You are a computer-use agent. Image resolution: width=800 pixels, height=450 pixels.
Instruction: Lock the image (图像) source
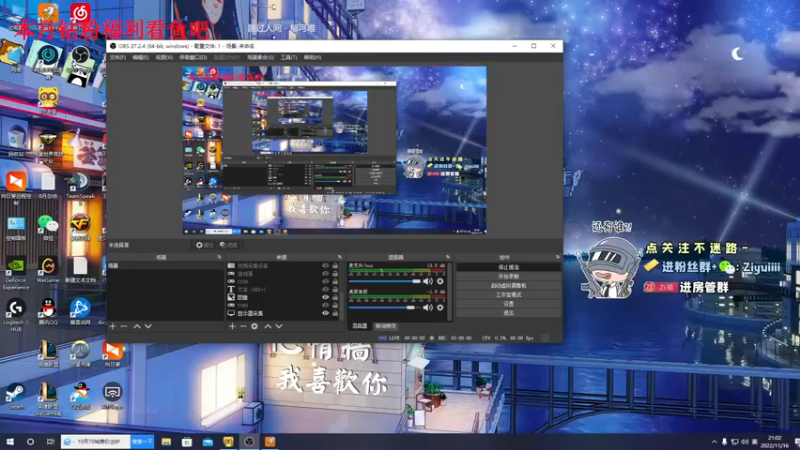click(x=335, y=297)
